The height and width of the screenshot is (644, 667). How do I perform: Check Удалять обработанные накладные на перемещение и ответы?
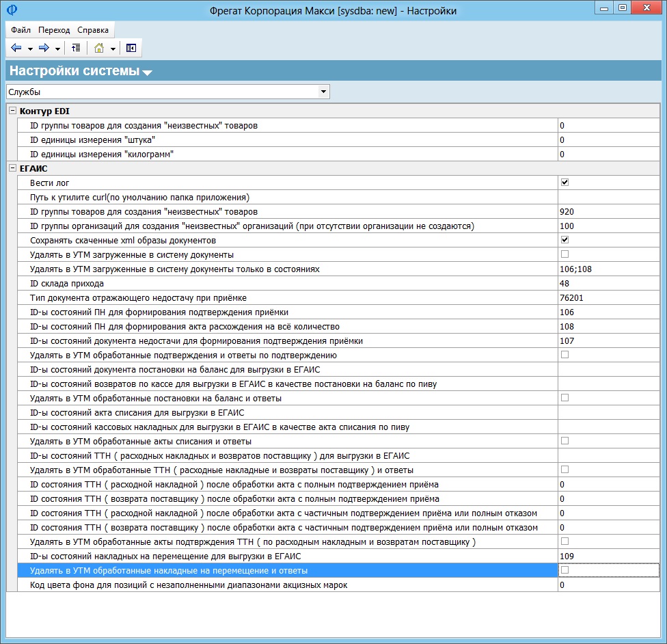[x=565, y=570]
